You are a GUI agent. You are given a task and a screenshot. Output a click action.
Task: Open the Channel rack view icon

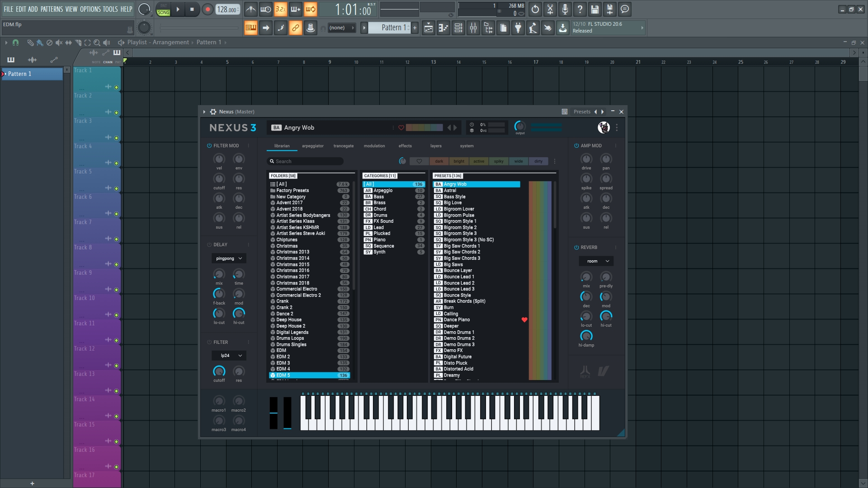tap(458, 28)
